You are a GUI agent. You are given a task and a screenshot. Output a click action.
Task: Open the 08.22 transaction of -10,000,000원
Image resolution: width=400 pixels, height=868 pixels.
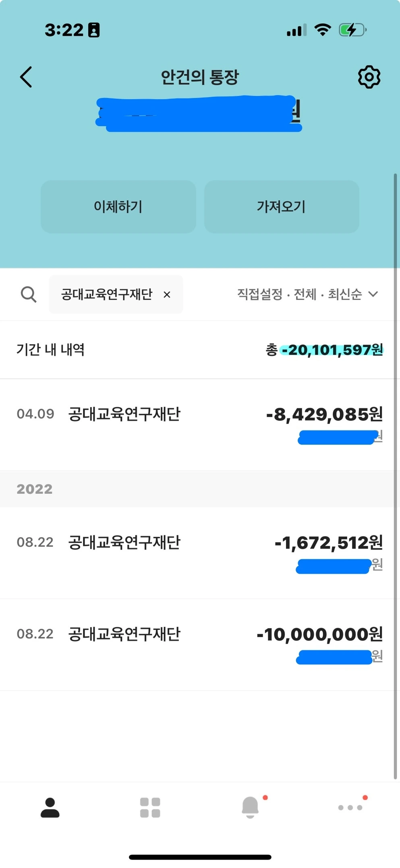point(200,645)
